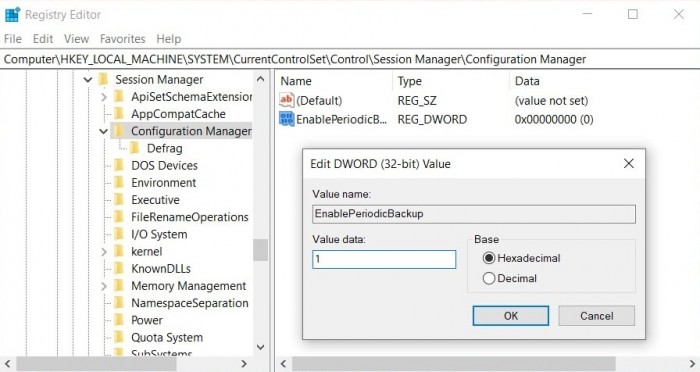
Task: Select the Decimal base option
Action: 489,278
